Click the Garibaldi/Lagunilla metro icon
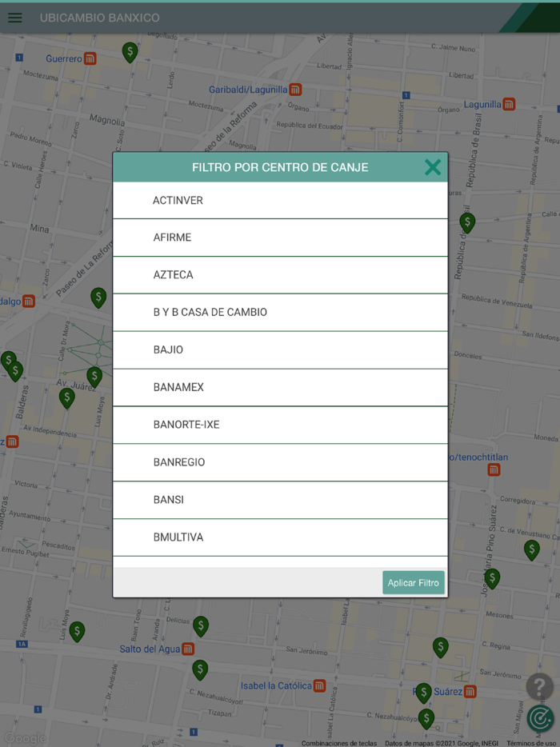This screenshot has width=560, height=747. (x=295, y=90)
